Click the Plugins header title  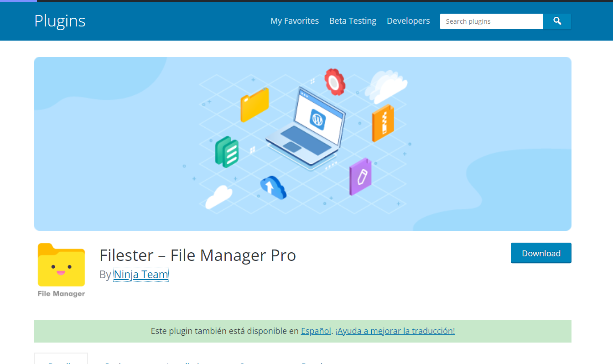(60, 21)
